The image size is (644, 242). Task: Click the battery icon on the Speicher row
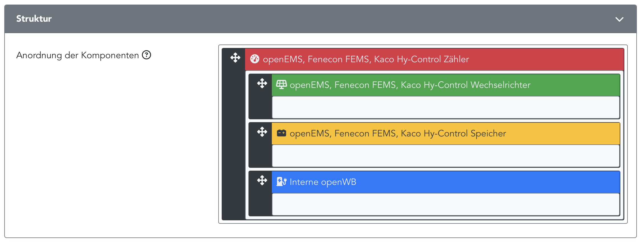tap(281, 133)
